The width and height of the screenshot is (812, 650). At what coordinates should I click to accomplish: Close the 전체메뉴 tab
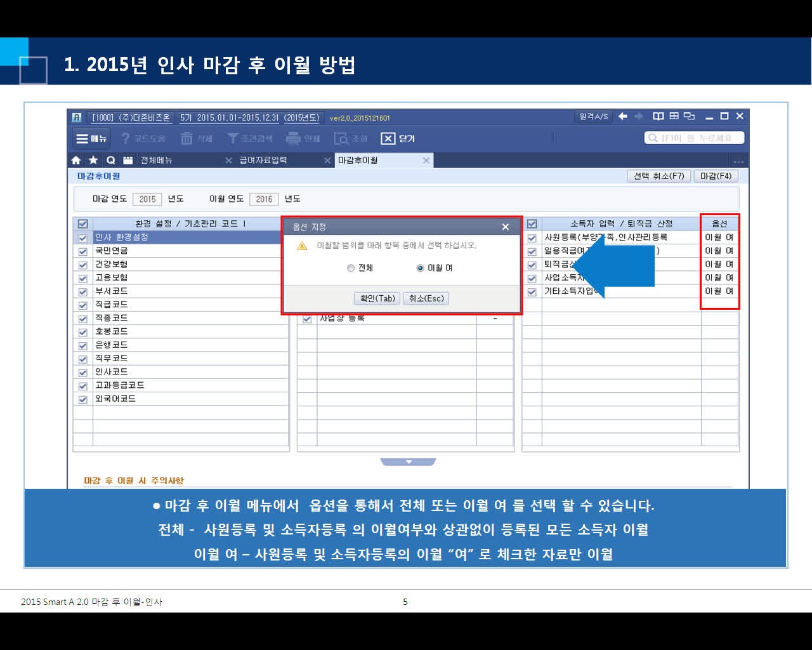tap(228, 161)
